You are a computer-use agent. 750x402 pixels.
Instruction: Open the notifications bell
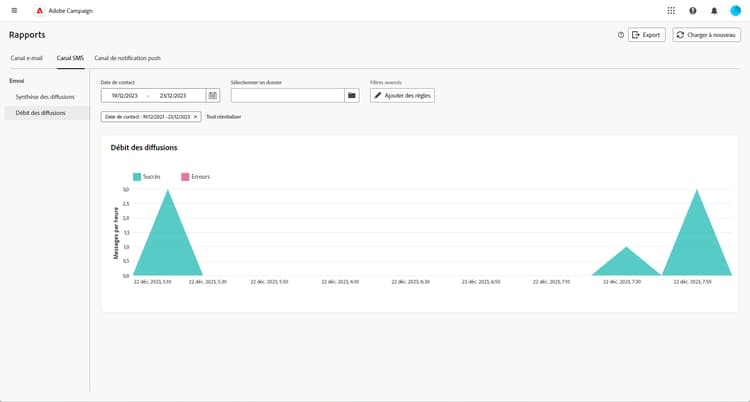click(714, 11)
